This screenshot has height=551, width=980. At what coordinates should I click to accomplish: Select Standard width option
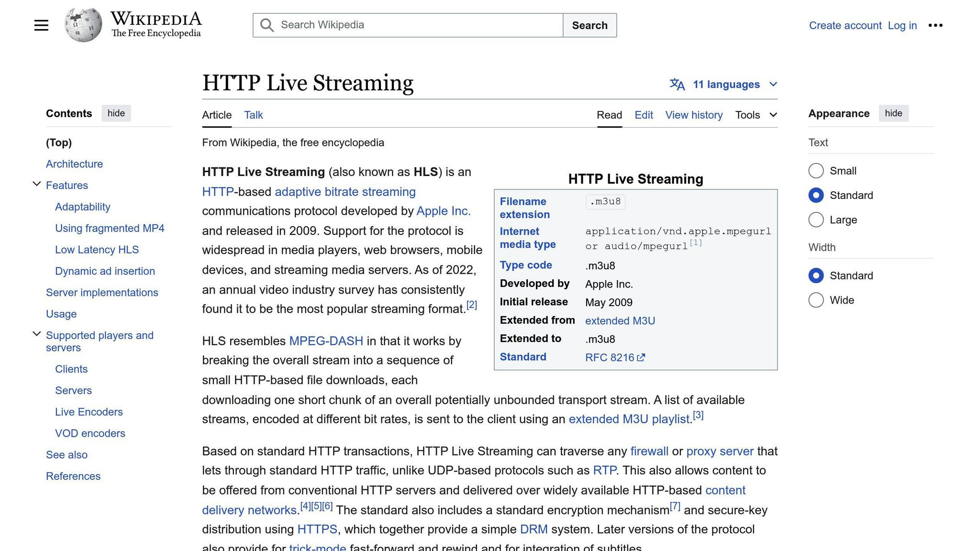coord(816,275)
